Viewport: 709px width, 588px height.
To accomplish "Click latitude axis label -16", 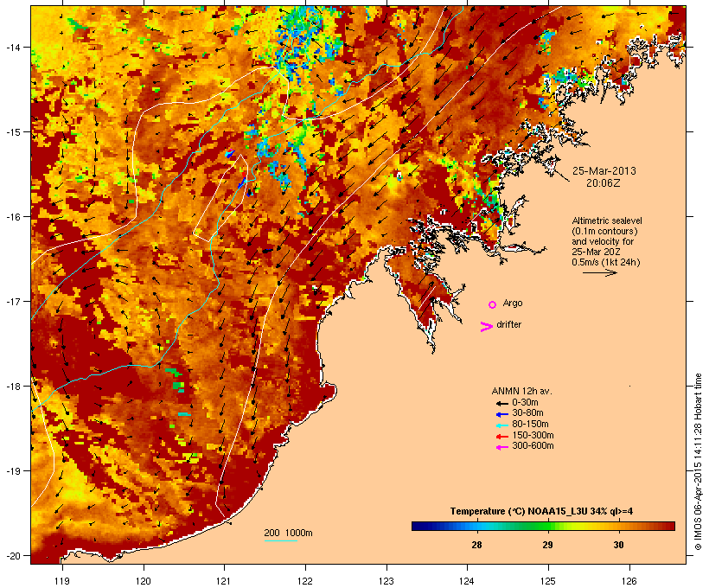I will pyautogui.click(x=12, y=217).
